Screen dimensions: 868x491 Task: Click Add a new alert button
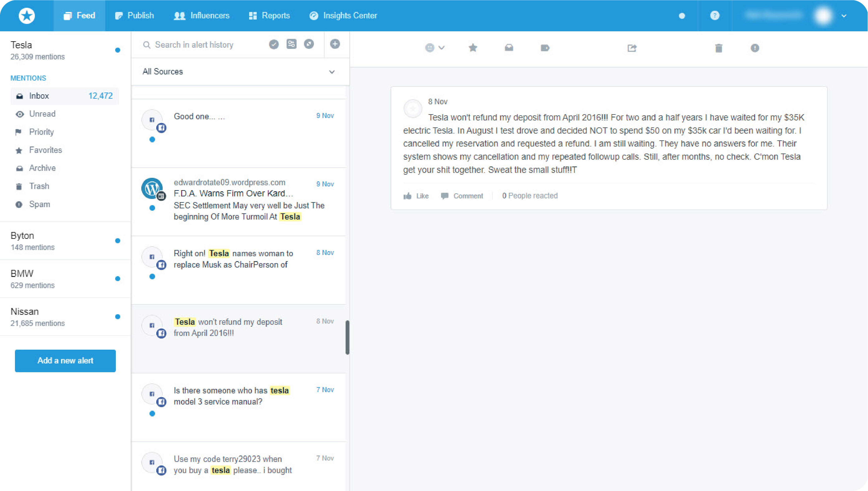pos(65,360)
